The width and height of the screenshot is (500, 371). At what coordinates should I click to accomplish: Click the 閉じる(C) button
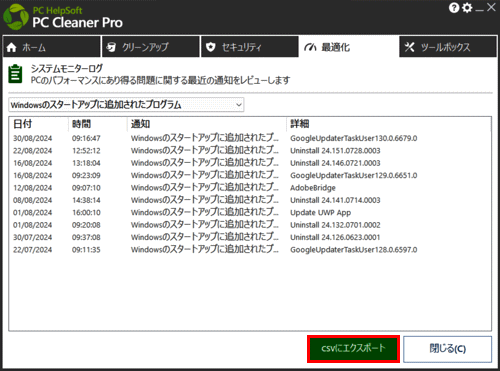click(x=447, y=349)
